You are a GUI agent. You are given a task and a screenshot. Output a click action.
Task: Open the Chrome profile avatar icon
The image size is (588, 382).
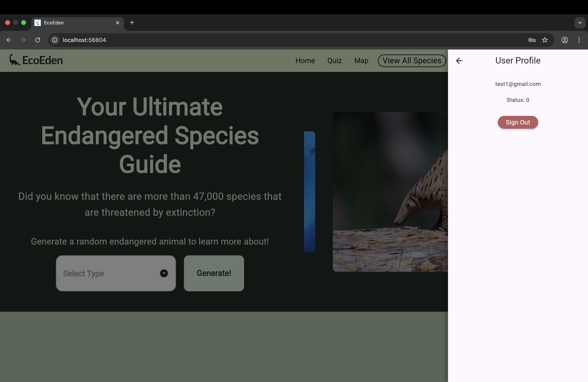pyautogui.click(x=565, y=40)
